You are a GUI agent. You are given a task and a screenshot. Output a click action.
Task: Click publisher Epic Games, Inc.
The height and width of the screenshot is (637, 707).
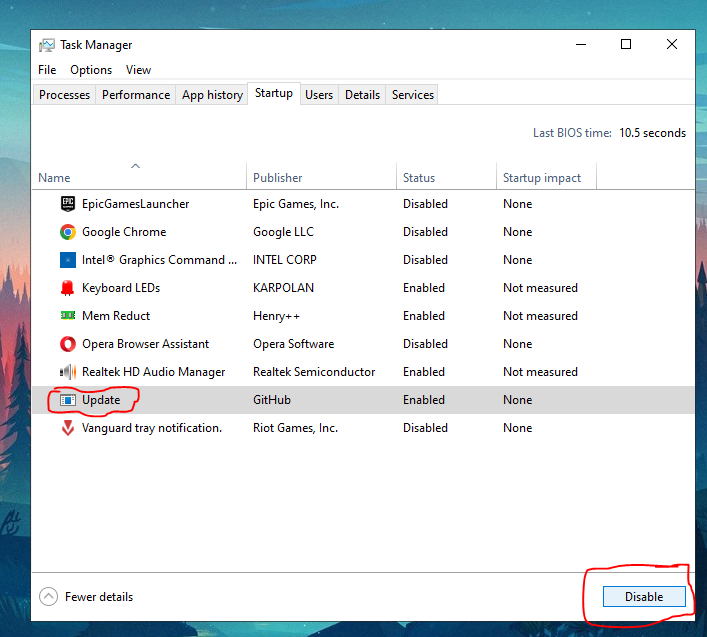tap(296, 204)
